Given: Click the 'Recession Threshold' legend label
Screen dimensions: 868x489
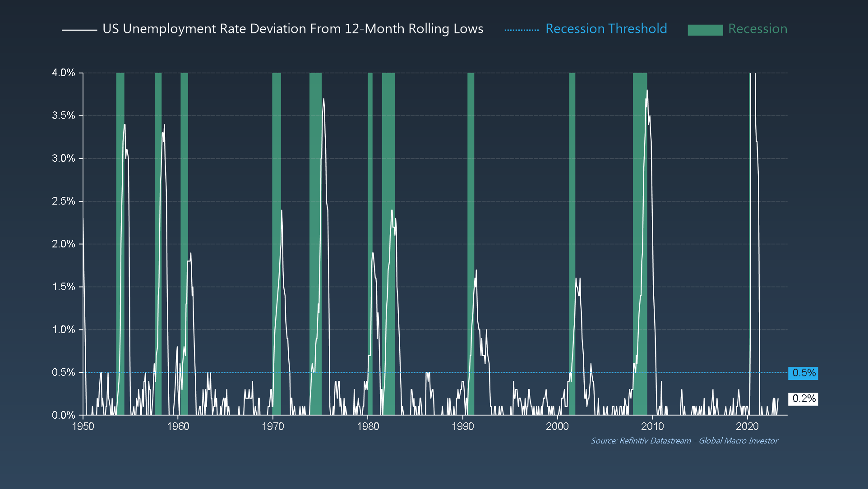Looking at the screenshot, I should coord(606,29).
